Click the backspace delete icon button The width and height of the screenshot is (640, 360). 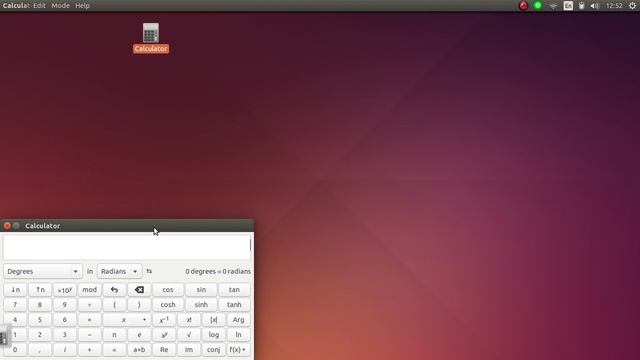[139, 290]
